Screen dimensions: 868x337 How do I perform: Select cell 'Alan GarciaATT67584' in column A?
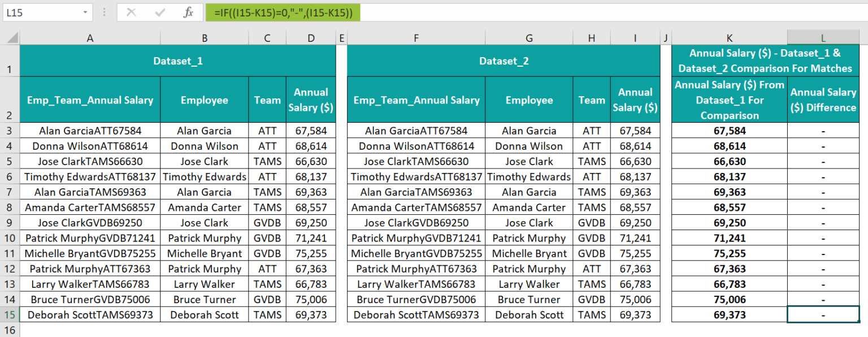point(90,131)
